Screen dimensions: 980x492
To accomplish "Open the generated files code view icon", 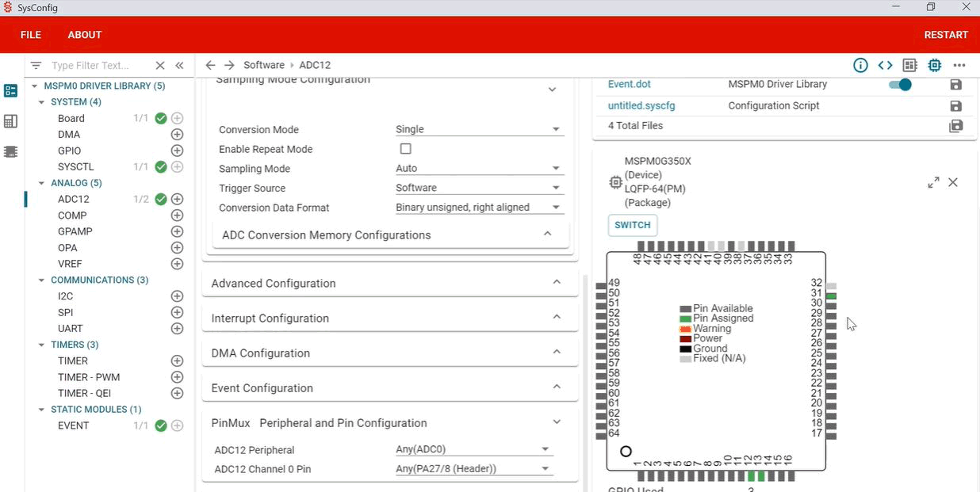I will 885,66.
